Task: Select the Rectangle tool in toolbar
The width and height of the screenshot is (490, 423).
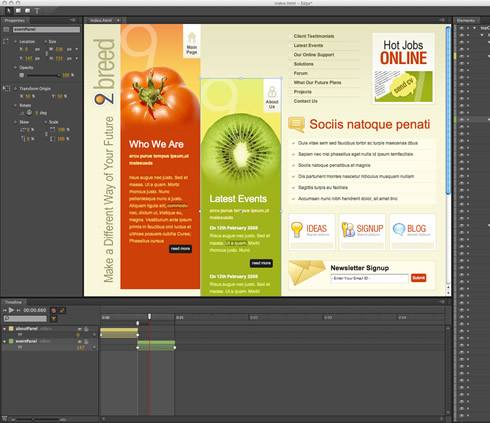Action: 18,11
